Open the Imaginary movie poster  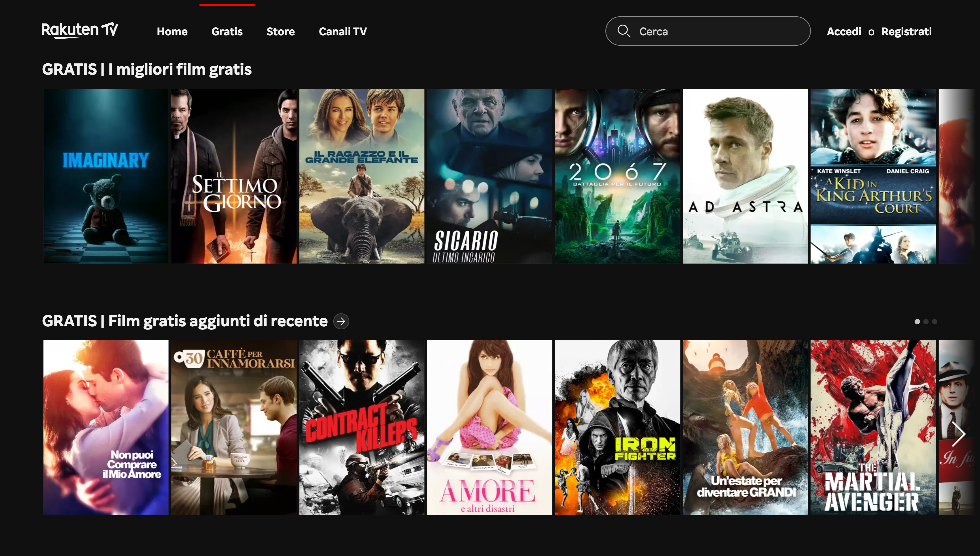[x=106, y=176]
